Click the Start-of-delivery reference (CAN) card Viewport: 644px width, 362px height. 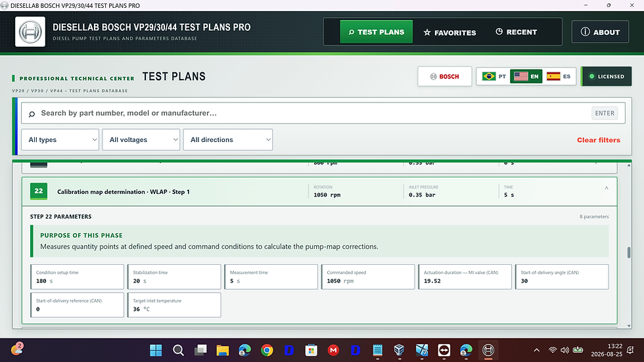click(78, 305)
